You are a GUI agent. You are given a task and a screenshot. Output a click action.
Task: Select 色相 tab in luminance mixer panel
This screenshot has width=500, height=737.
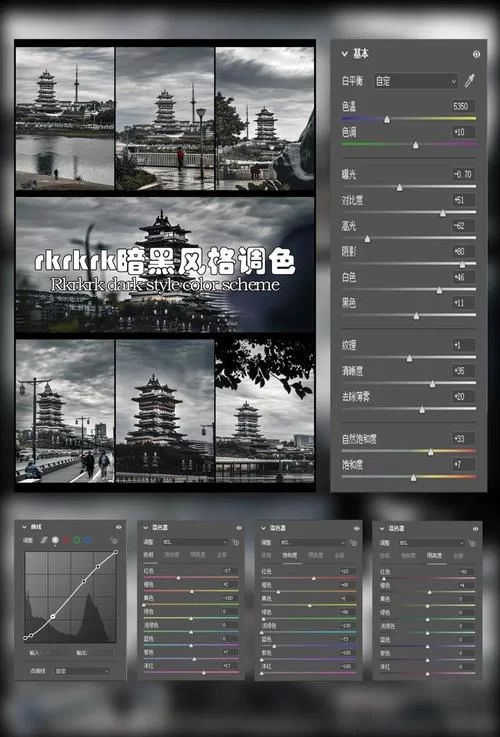point(385,556)
